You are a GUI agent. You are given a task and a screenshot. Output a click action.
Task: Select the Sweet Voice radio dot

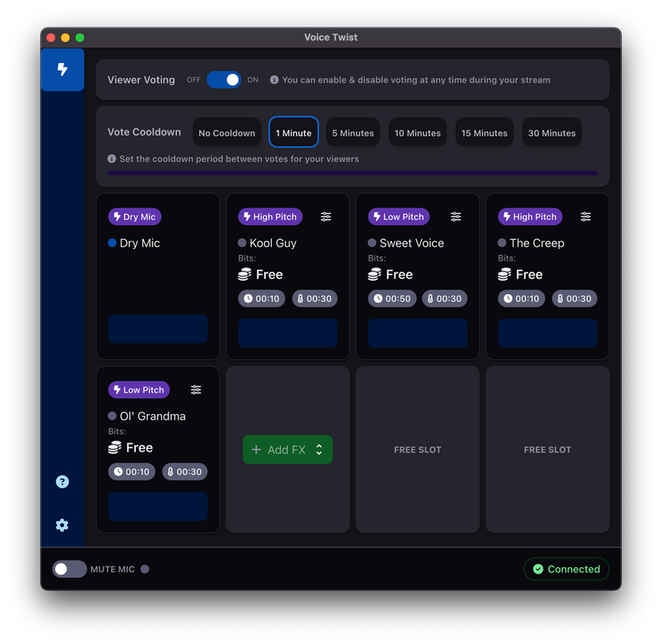pos(372,243)
